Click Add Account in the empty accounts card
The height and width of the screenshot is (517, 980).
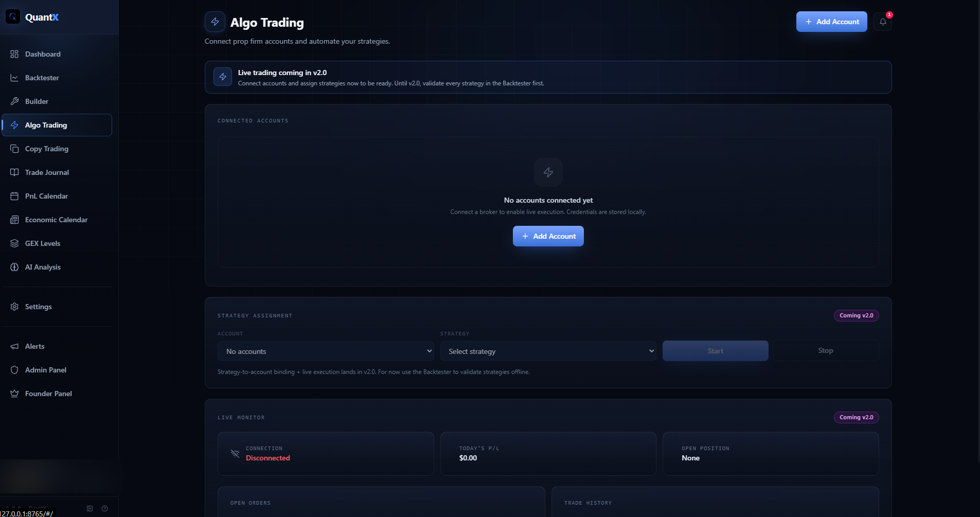(x=548, y=236)
